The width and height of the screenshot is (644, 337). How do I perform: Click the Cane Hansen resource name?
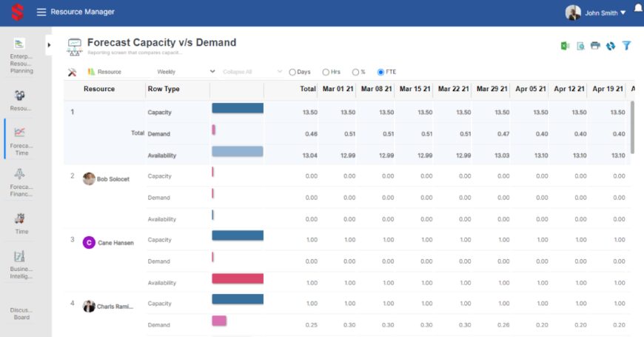pyautogui.click(x=115, y=243)
